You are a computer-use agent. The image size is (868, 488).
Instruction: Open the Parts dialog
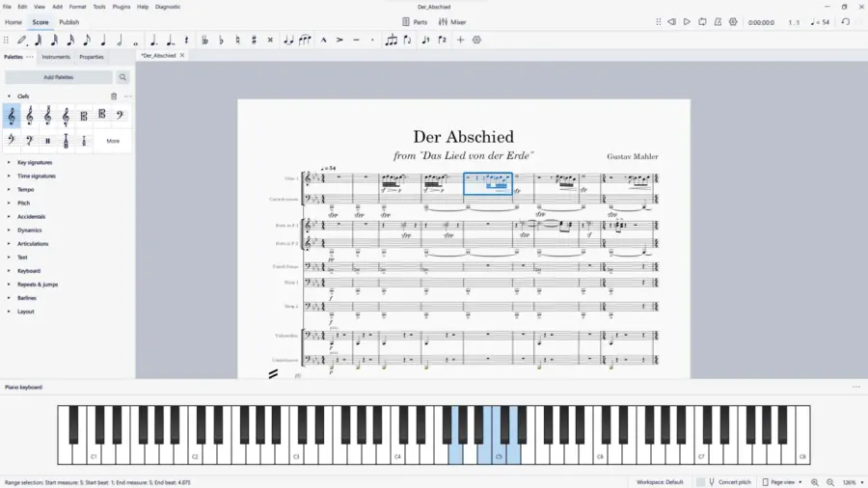coord(415,22)
